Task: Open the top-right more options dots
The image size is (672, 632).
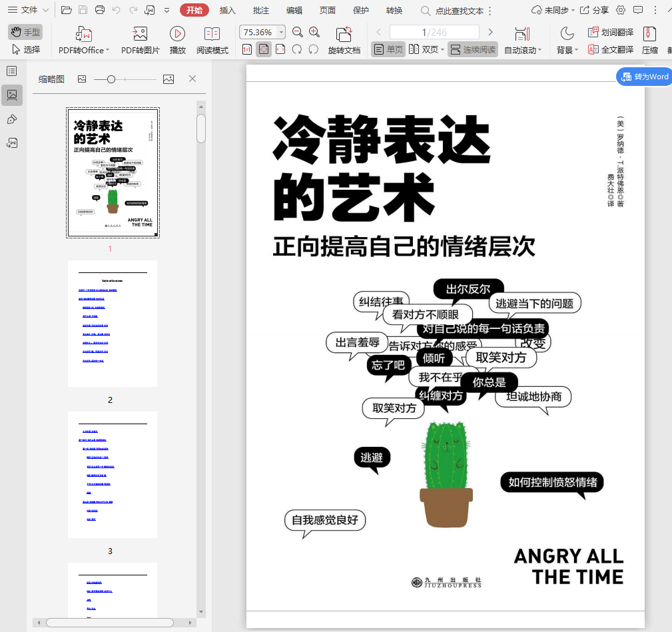Action: pyautogui.click(x=655, y=10)
